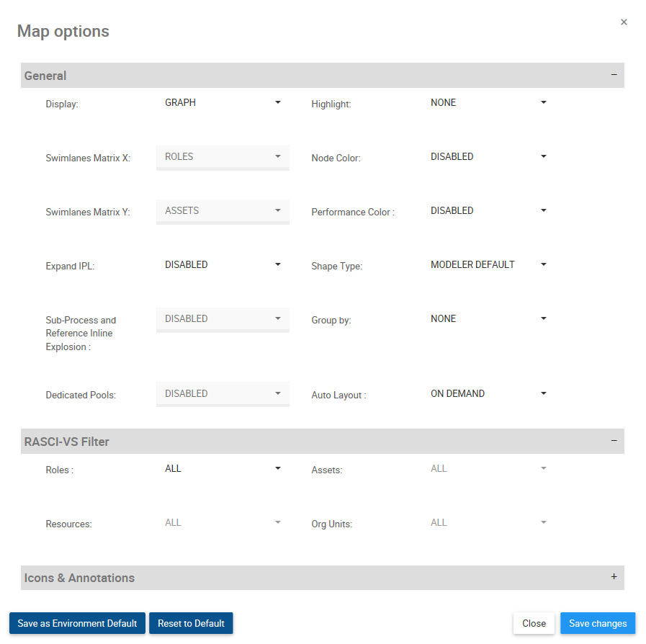Close the Map options dialog with X

624,22
